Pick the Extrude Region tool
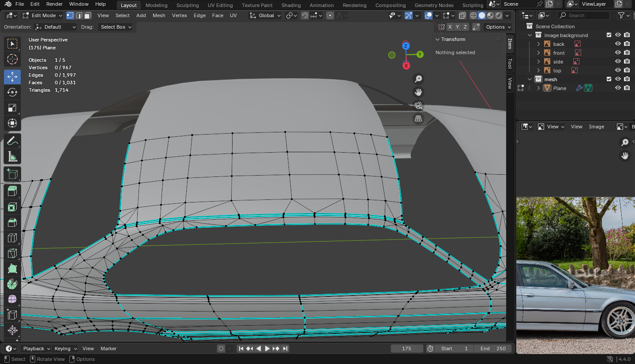Viewport: 635px width, 364px height. click(12, 191)
